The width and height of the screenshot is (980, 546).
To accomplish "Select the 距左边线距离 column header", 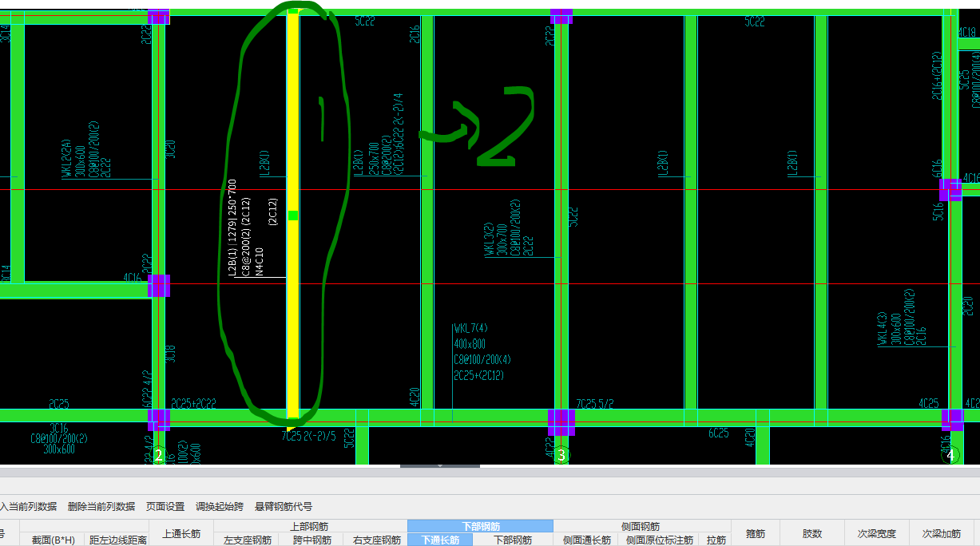I will click(x=117, y=540).
